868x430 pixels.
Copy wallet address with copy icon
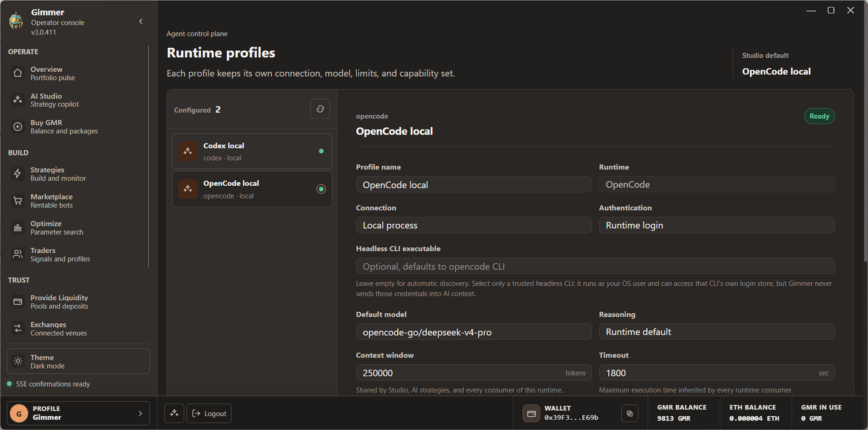tap(629, 413)
